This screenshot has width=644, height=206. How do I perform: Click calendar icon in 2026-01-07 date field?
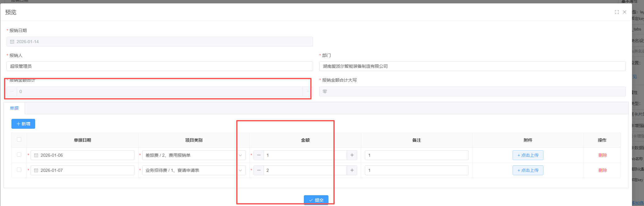pos(36,171)
